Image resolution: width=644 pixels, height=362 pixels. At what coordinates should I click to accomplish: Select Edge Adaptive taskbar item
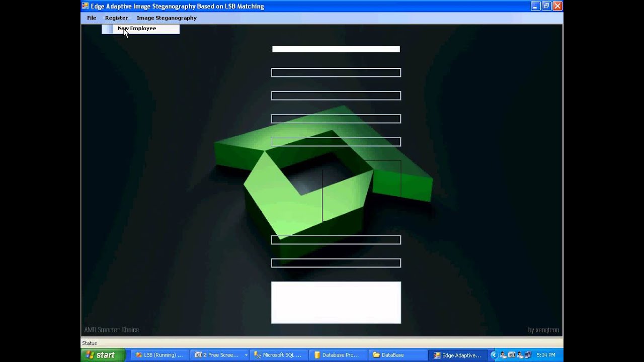click(458, 355)
